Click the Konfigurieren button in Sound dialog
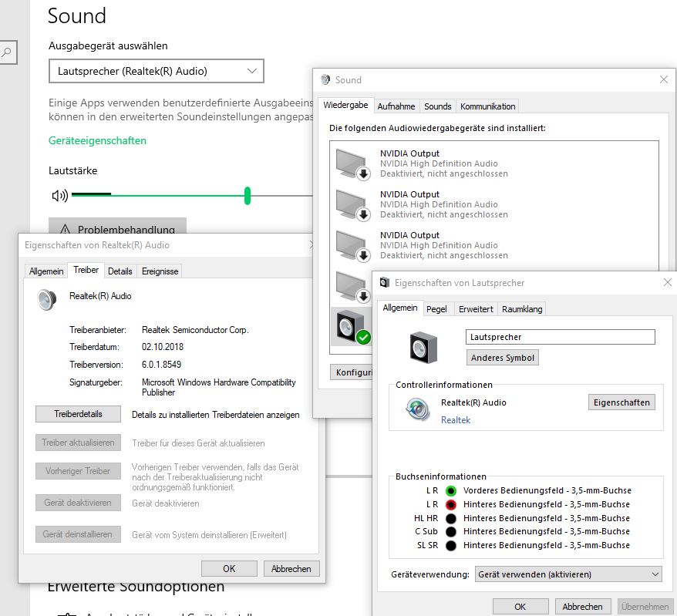Screen dimensions: 677x616 (352, 372)
